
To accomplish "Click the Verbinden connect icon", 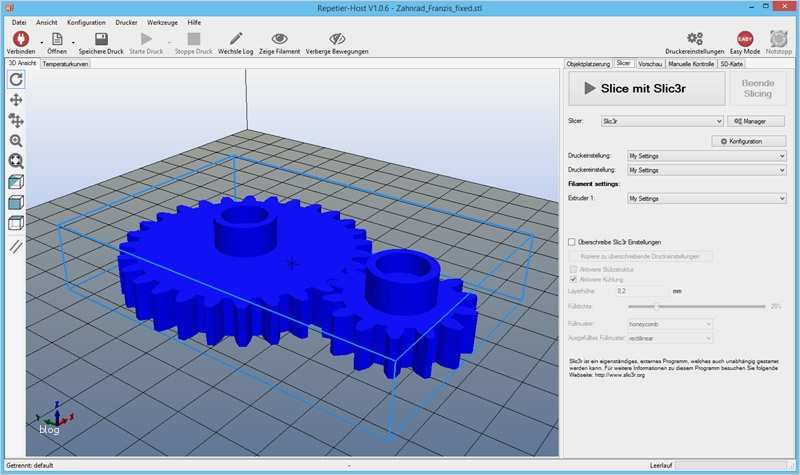I will (19, 38).
